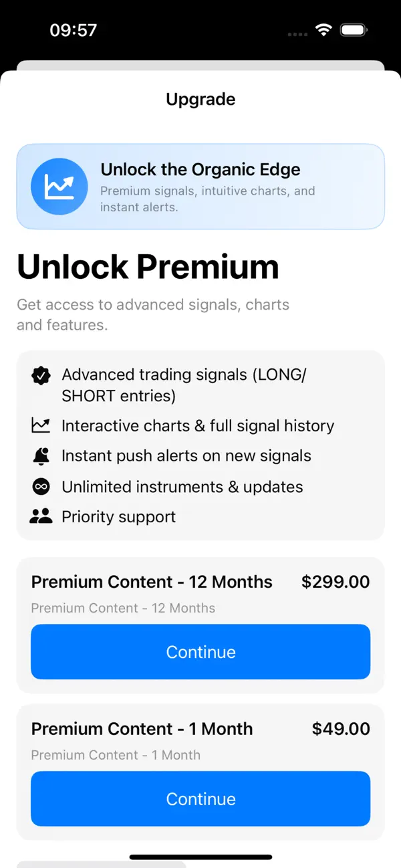This screenshot has width=401, height=868.
Task: Tap the $49.00 price label
Action: click(341, 729)
